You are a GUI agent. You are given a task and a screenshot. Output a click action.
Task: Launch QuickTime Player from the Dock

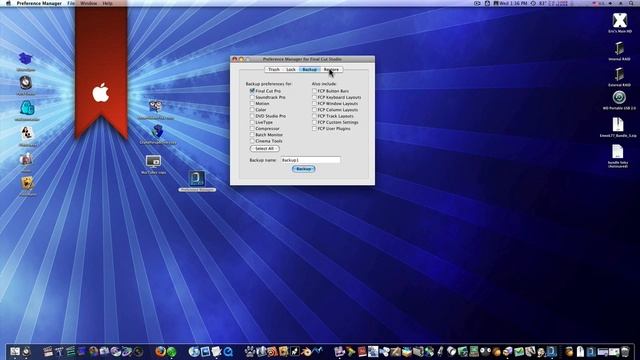[228, 351]
